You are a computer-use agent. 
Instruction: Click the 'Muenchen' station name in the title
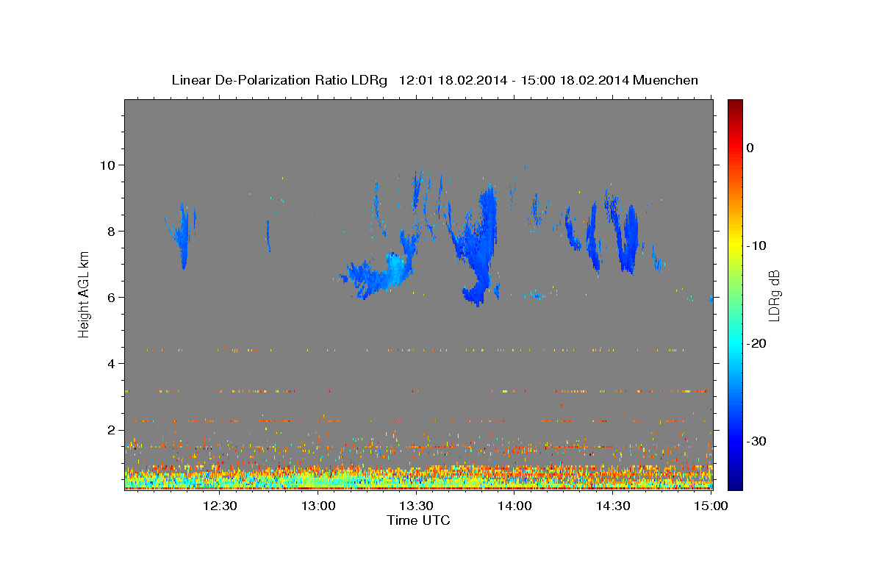(x=665, y=80)
